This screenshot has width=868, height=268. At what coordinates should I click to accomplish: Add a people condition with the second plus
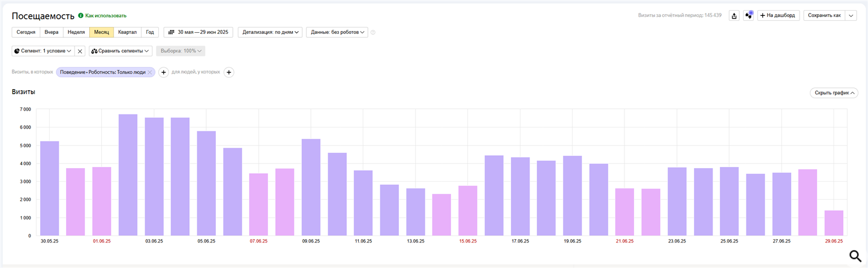[229, 72]
